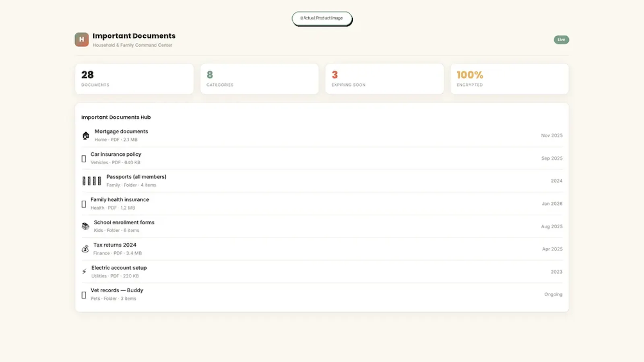The image size is (644, 362).
Task: Click the books icon for School enrollment forms
Action: [x=85, y=226]
